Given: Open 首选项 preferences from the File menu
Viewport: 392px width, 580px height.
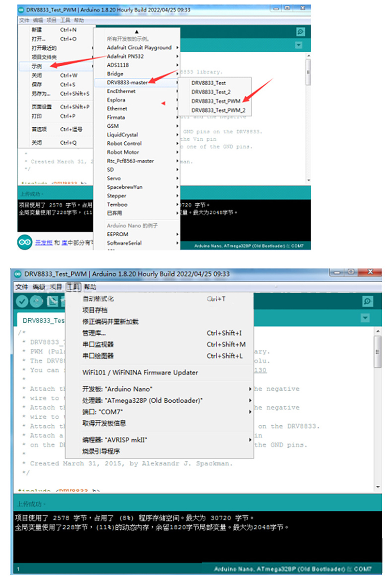Looking at the screenshot, I should tap(56, 129).
